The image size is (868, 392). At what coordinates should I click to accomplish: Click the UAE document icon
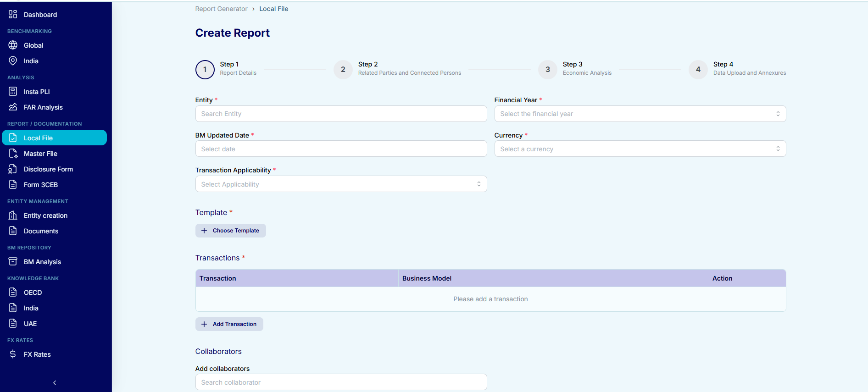13,323
